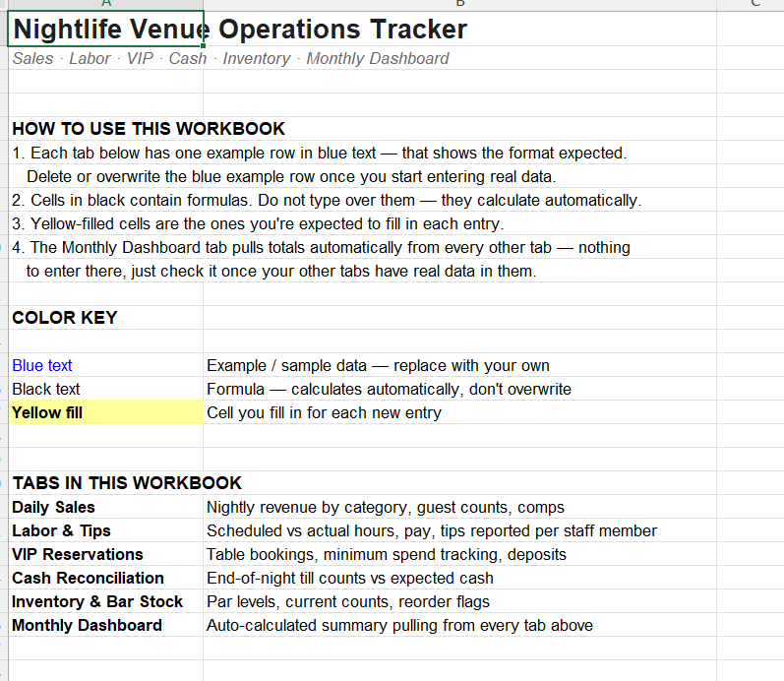Select the 'Delete or overwrite the blue example row' line

(x=291, y=176)
